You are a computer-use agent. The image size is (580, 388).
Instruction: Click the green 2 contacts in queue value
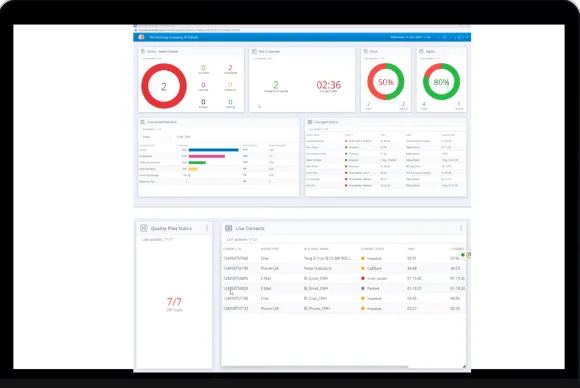click(276, 85)
